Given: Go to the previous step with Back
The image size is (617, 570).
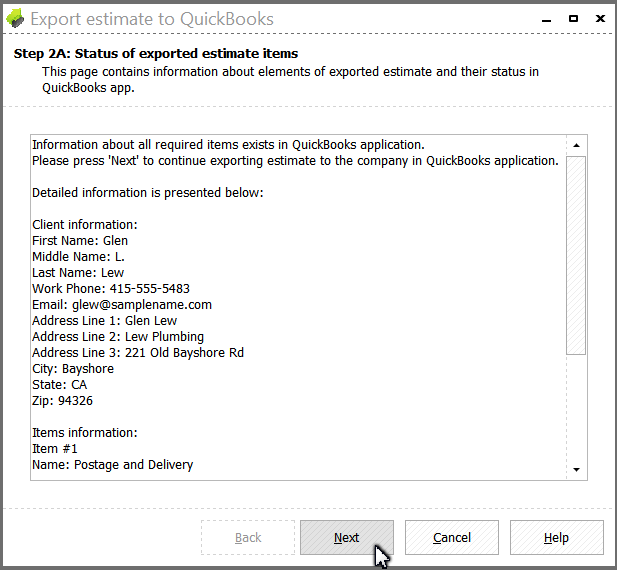Looking at the screenshot, I should click(x=248, y=538).
